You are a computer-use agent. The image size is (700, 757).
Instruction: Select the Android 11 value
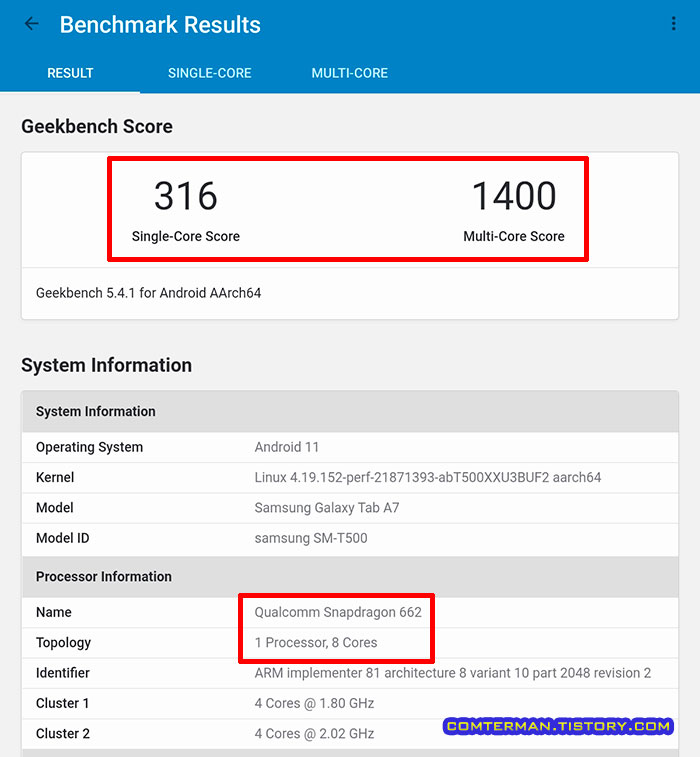click(287, 447)
